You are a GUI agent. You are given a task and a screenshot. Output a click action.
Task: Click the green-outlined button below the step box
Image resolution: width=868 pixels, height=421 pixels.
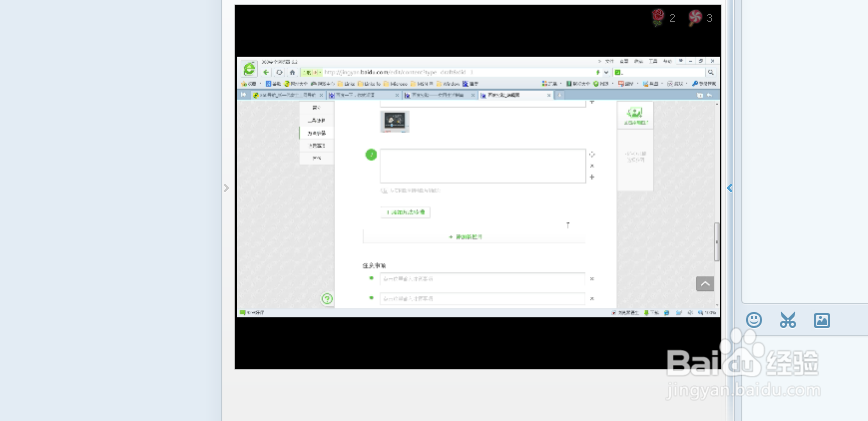(406, 212)
